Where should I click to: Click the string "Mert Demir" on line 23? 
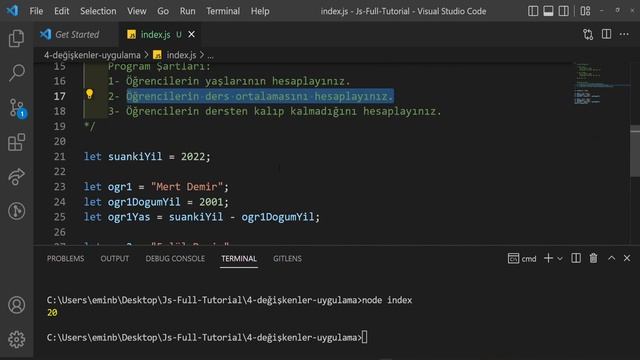187,187
